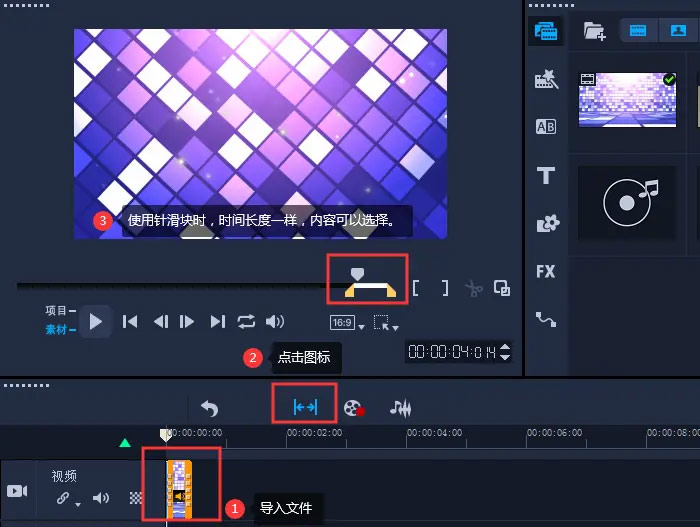700x527 pixels.
Task: Open the Sound Mixer
Action: tap(400, 408)
